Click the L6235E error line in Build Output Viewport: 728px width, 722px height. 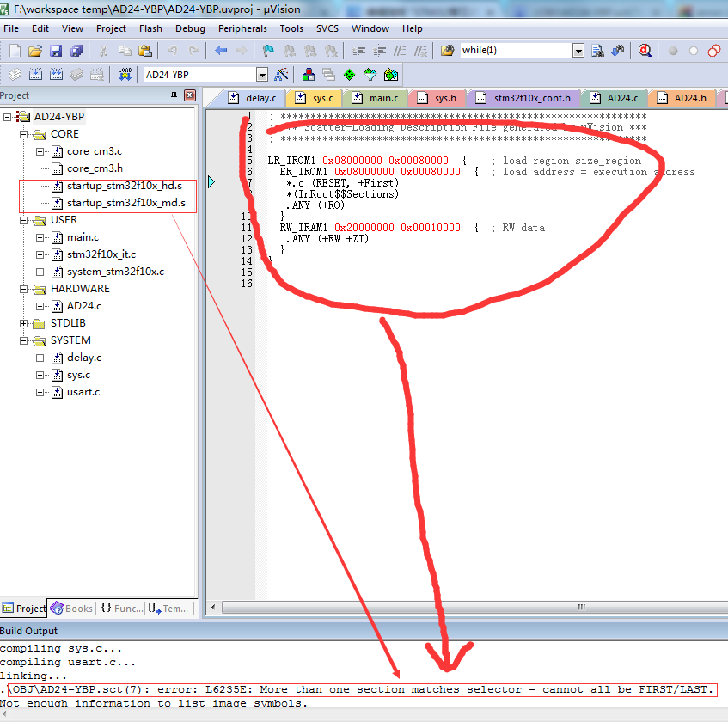358,689
